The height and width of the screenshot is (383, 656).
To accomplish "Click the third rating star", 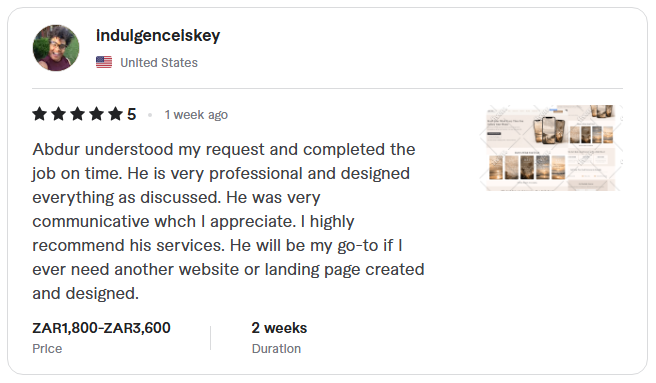I will point(77,114).
